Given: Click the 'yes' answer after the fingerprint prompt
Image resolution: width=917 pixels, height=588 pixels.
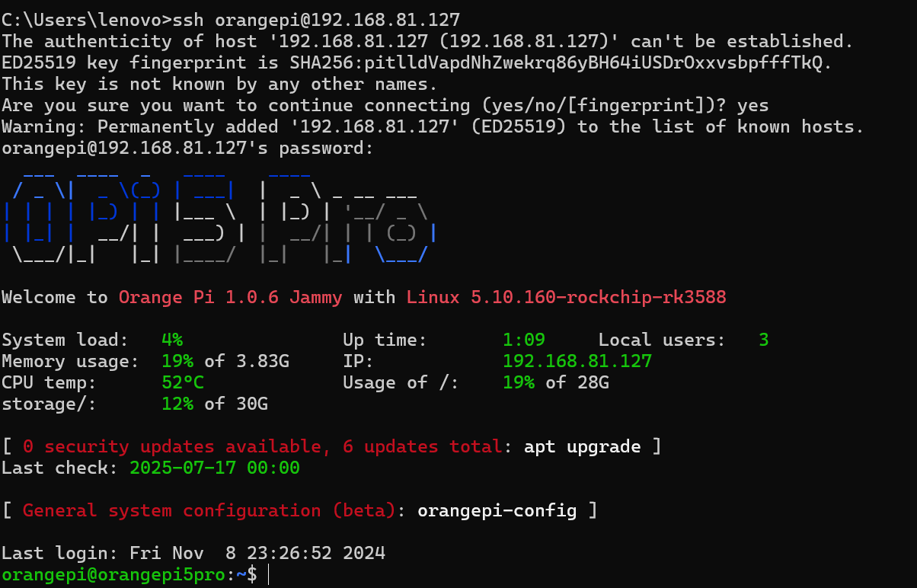Looking at the screenshot, I should pyautogui.click(x=753, y=104).
